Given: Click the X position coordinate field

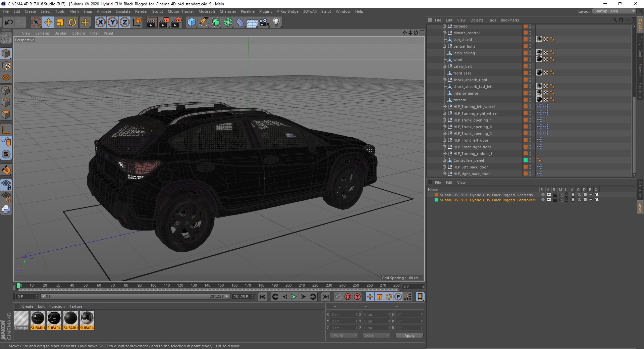Looking at the screenshot, I should click(344, 314).
